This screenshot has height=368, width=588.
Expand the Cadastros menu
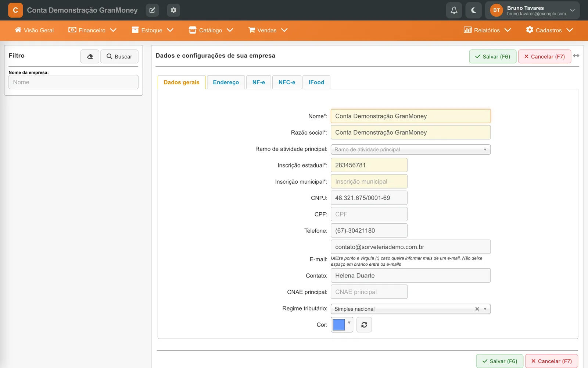coord(549,30)
